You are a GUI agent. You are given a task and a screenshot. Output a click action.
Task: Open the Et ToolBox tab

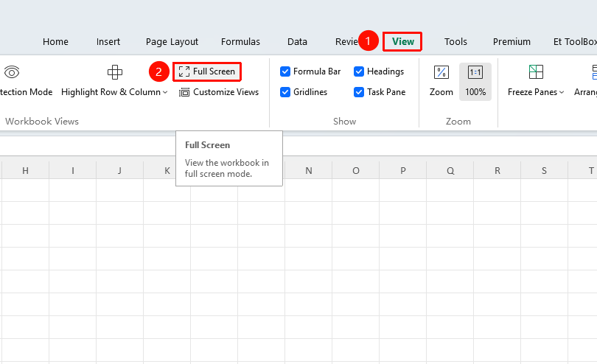[575, 41]
